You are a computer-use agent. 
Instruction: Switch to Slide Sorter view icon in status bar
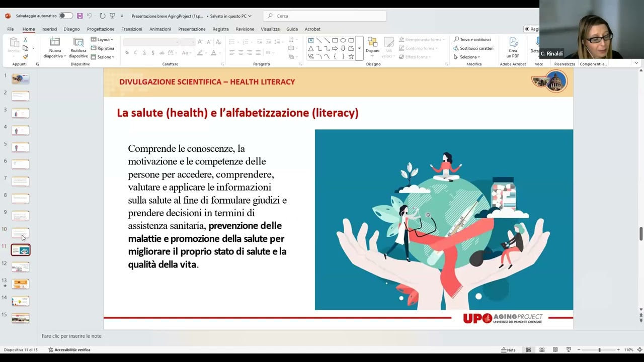click(542, 350)
